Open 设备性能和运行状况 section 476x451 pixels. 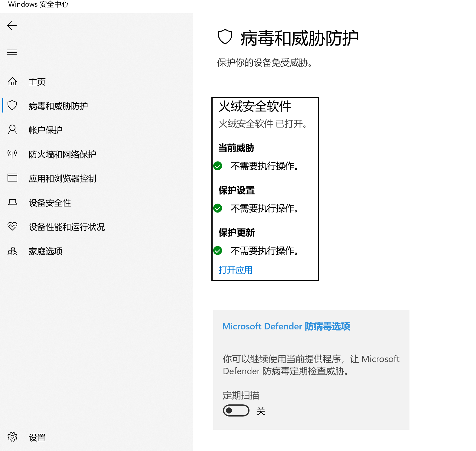pos(67,227)
